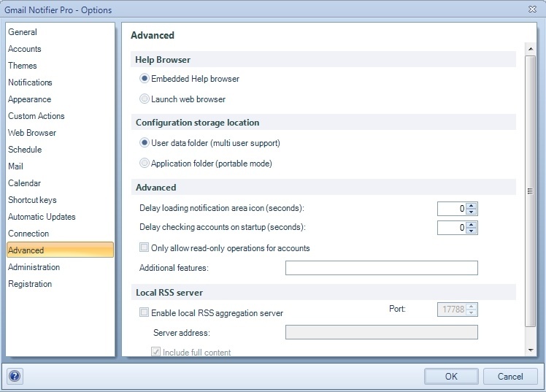Image resolution: width=546 pixels, height=392 pixels.
Task: Click startup checking delay value field
Action: tap(452, 228)
